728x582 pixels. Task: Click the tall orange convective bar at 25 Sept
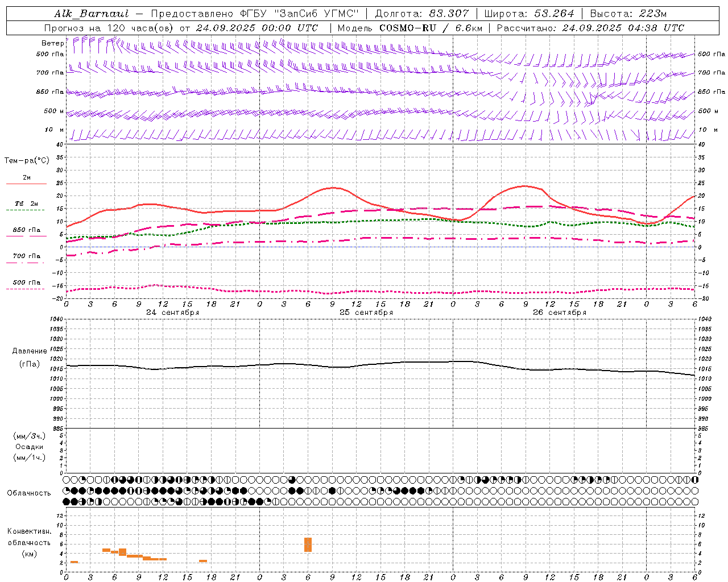click(308, 544)
